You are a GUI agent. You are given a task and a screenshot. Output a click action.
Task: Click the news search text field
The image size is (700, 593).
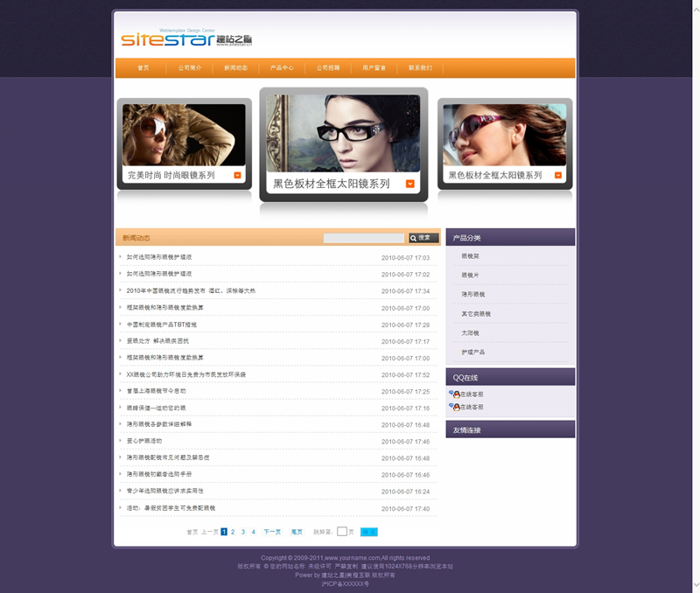[364, 238]
